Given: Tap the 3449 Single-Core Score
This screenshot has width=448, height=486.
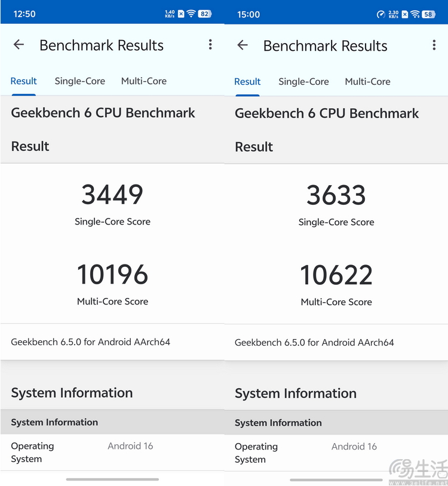Looking at the screenshot, I should pos(112,195).
